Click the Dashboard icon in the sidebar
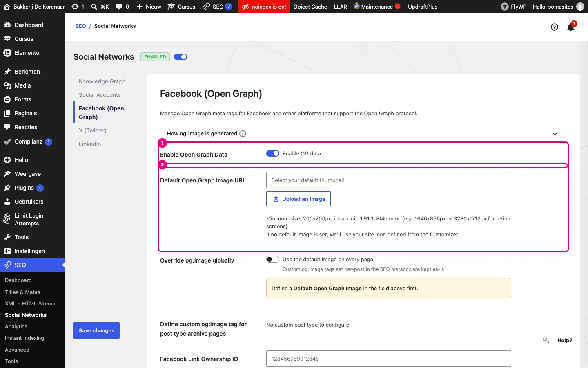Viewport: 588px width, 368px height. (x=7, y=25)
